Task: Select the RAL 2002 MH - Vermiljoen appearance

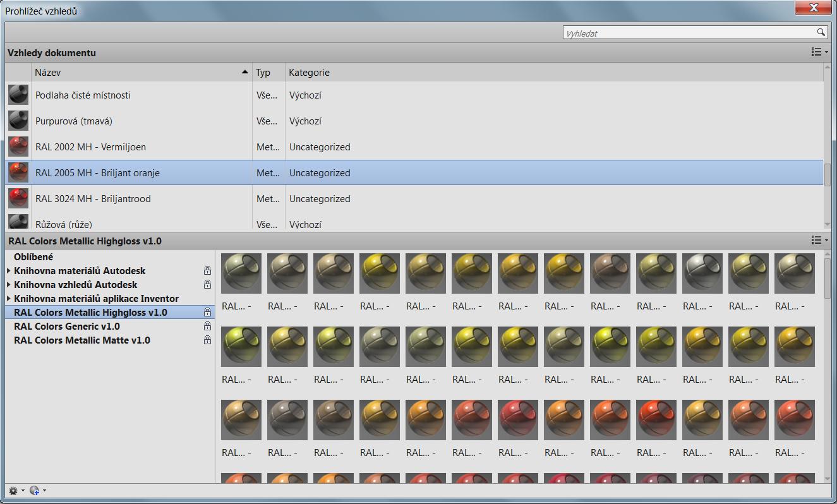Action: pyautogui.click(x=414, y=147)
